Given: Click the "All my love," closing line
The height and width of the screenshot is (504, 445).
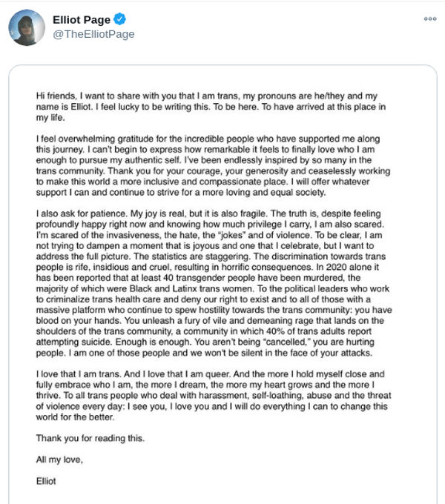Looking at the screenshot, I should click(x=60, y=460).
